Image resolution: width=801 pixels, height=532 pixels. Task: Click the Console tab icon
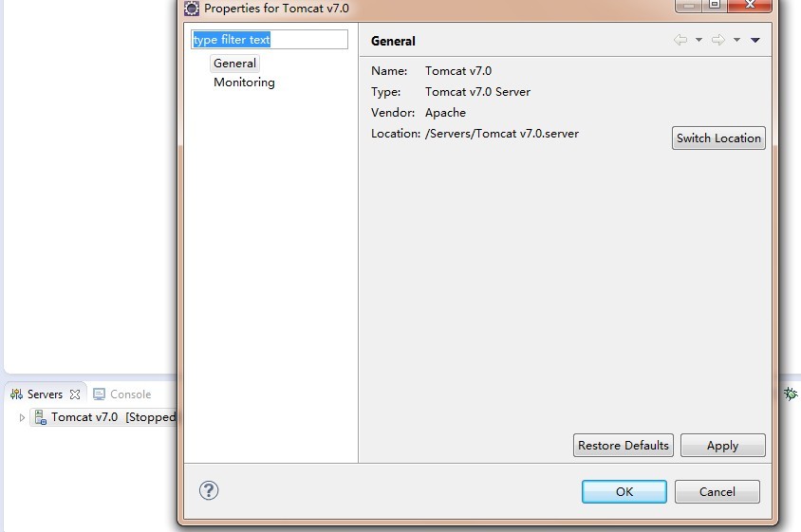tap(99, 394)
